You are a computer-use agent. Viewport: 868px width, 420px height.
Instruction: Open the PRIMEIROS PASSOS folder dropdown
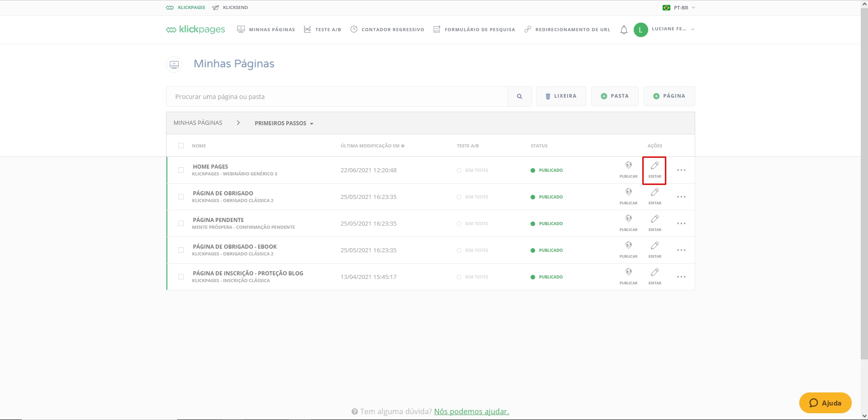tap(284, 123)
